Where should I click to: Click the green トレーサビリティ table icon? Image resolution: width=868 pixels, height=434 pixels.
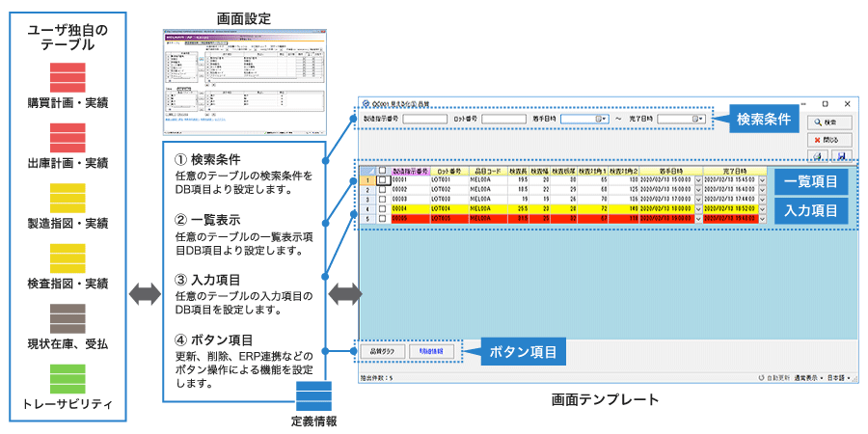coord(68,376)
